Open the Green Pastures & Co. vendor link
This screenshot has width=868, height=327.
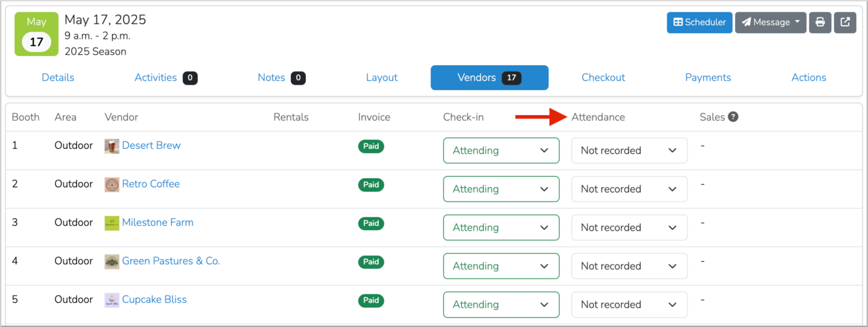[171, 261]
